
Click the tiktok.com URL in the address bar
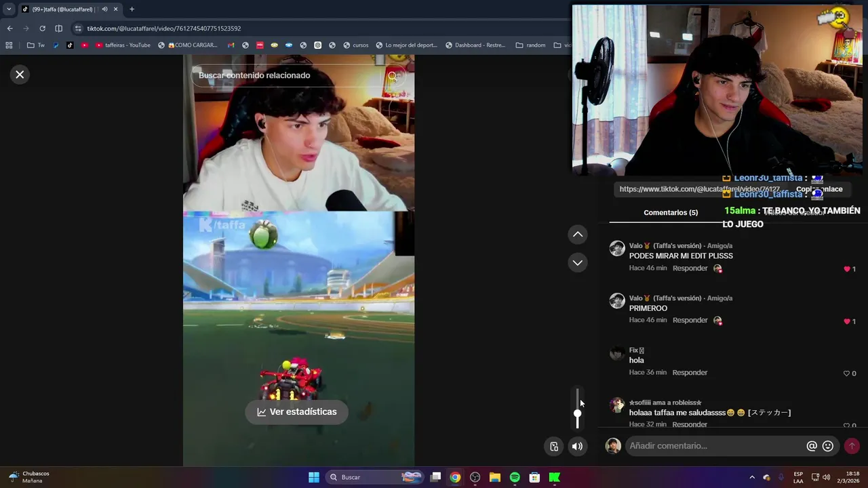pos(163,28)
